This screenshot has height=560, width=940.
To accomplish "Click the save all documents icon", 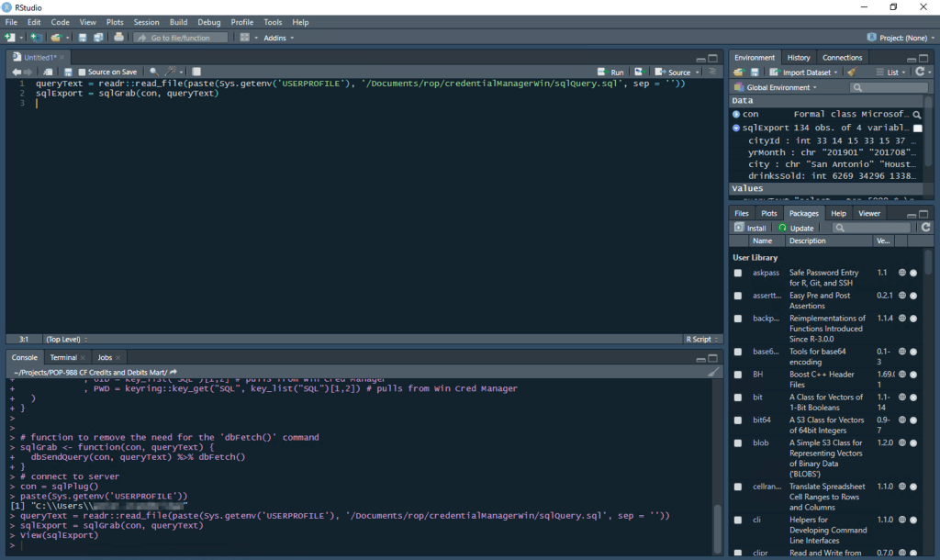I will 98,38.
